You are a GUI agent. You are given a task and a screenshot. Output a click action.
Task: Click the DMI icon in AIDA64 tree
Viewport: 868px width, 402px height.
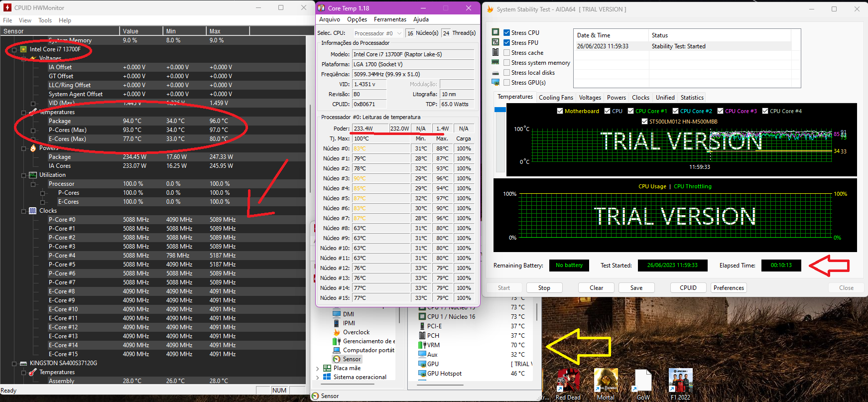tap(337, 314)
